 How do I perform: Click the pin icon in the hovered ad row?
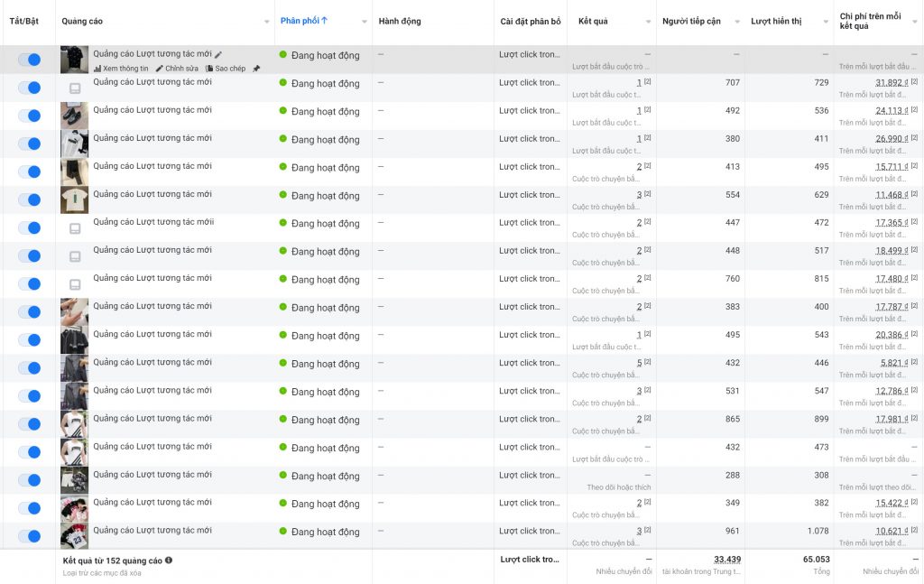[x=255, y=69]
